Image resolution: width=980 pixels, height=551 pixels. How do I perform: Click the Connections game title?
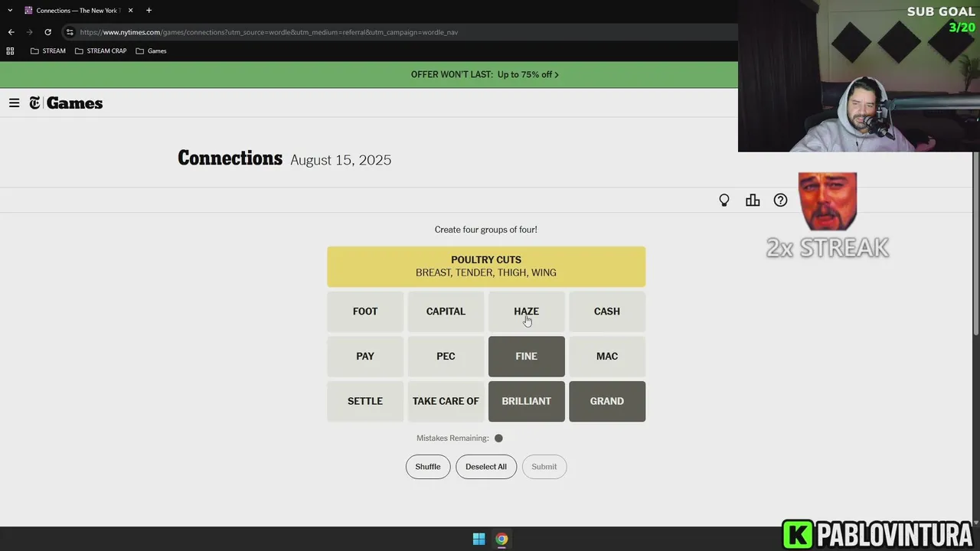(x=230, y=158)
